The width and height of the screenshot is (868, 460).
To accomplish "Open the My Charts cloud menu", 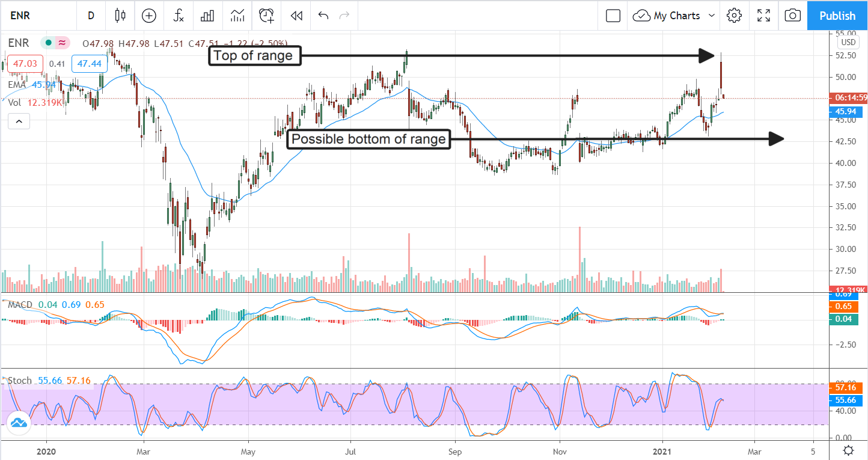I will 667,16.
